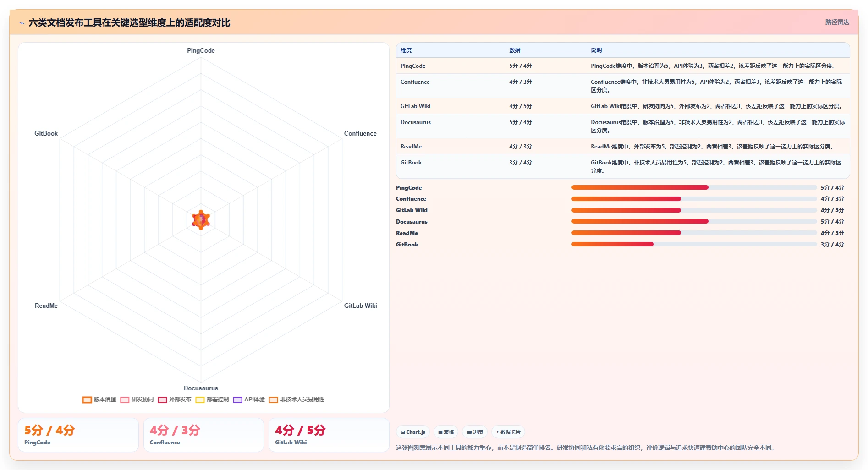Viewport: 868px width, 470px height.
Task: Select the Docusaurus table row
Action: (623, 126)
